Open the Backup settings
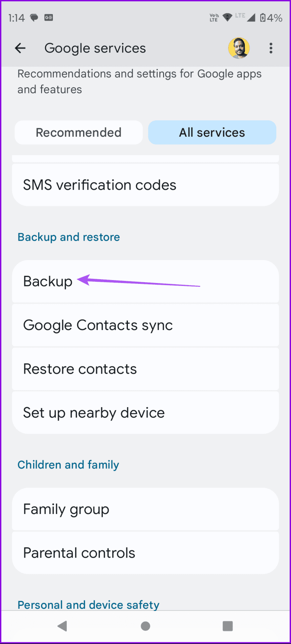 (47, 281)
